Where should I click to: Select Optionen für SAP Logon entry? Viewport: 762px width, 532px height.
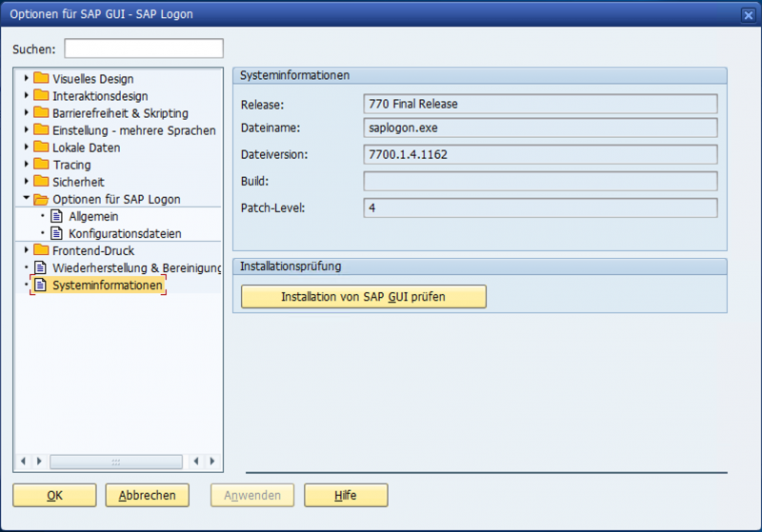pos(116,200)
